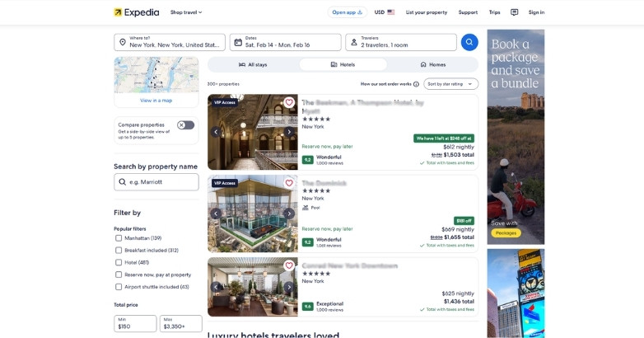Check the Breakfast included filter
This screenshot has height=338, width=644.
pyautogui.click(x=119, y=250)
